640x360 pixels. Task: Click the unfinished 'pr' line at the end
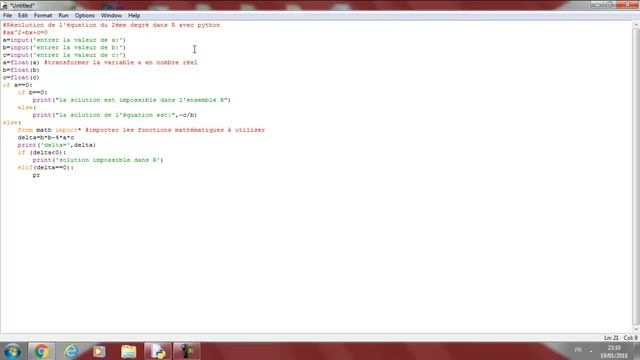[36, 175]
